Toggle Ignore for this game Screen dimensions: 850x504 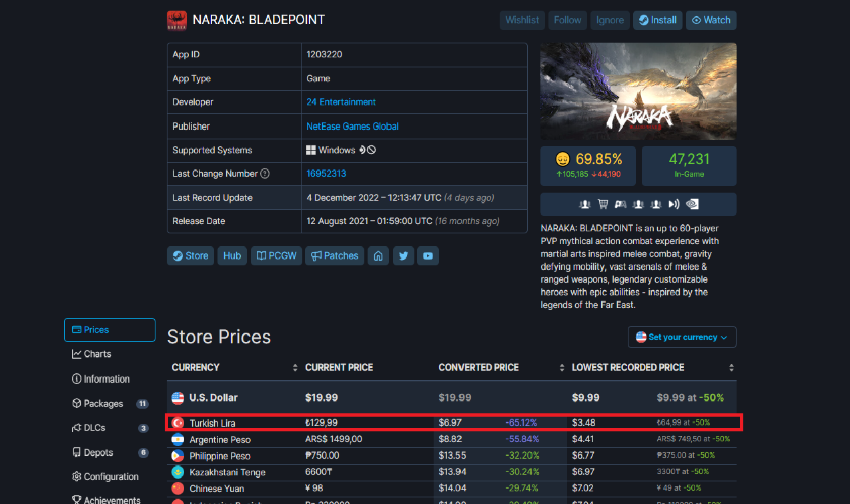610,20
